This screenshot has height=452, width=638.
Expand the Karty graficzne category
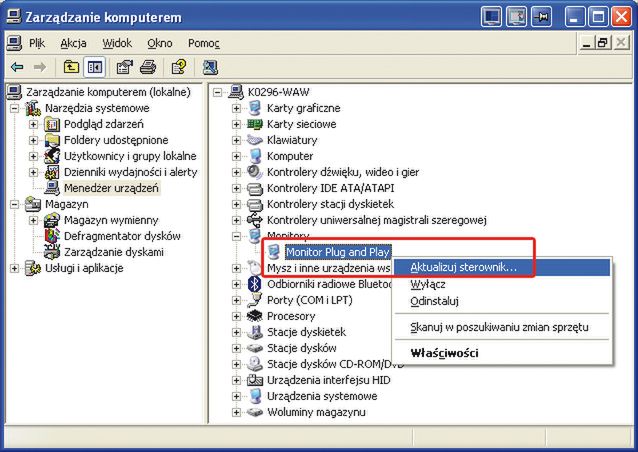pyautogui.click(x=236, y=108)
